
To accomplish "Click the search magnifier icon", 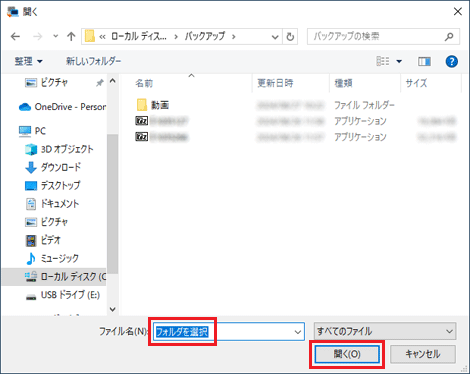I will click(x=449, y=37).
